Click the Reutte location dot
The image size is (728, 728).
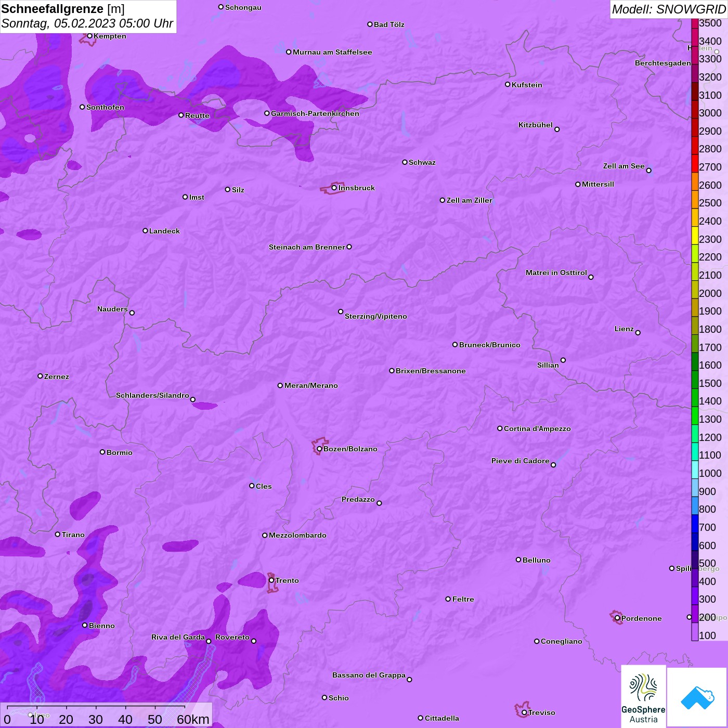(181, 115)
